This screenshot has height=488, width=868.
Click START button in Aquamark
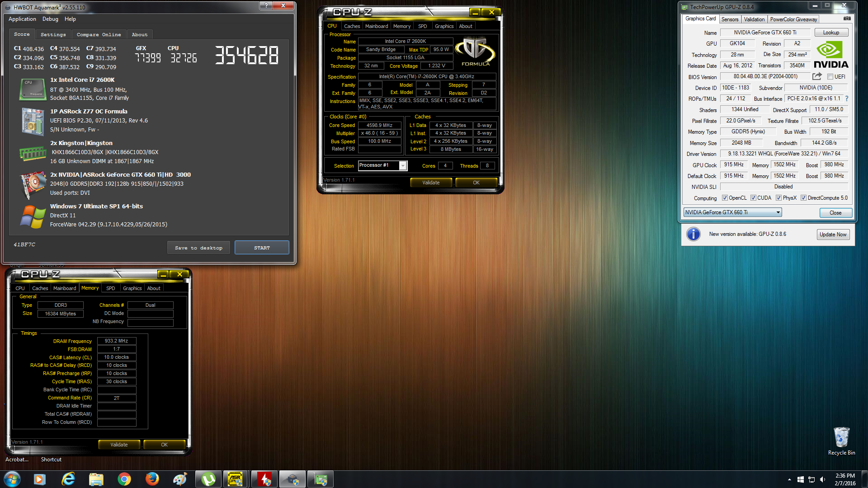click(x=262, y=248)
